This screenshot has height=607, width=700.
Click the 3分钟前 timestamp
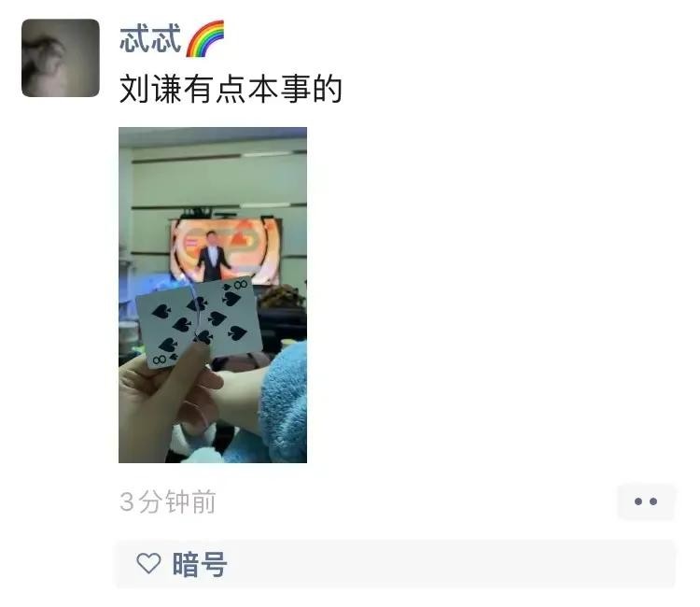[168, 501]
